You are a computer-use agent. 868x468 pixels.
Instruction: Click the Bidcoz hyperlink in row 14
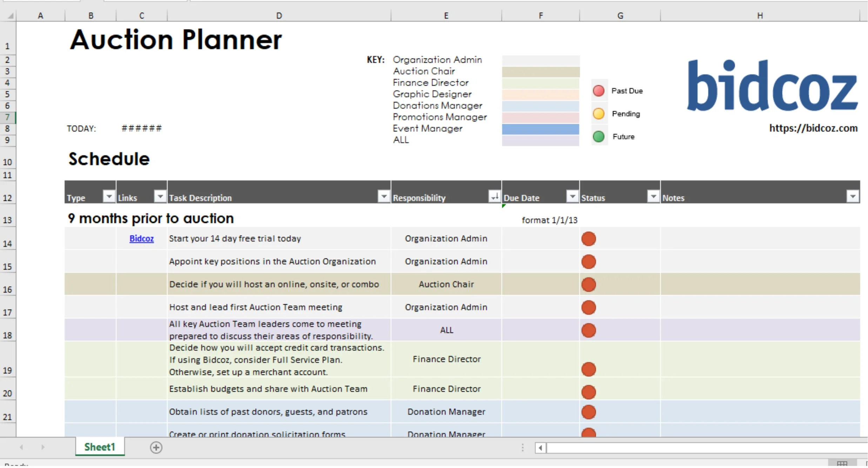tap(141, 239)
